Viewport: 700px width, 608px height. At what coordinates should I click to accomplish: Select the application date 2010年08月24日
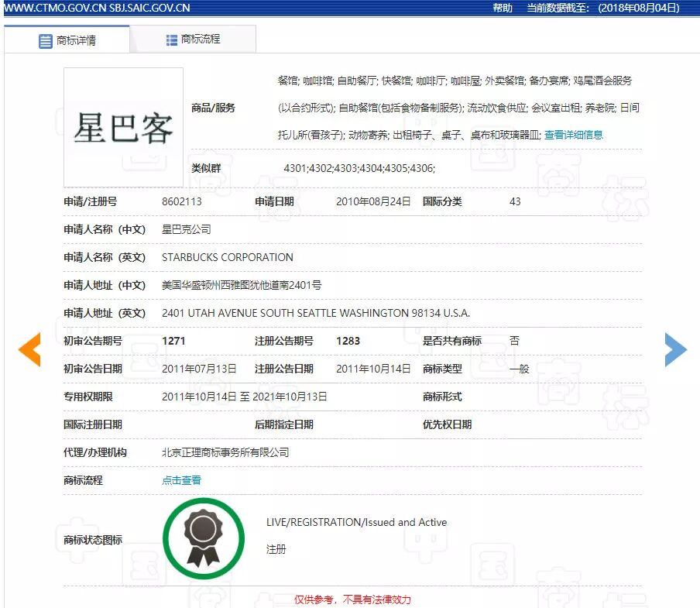click(x=373, y=201)
